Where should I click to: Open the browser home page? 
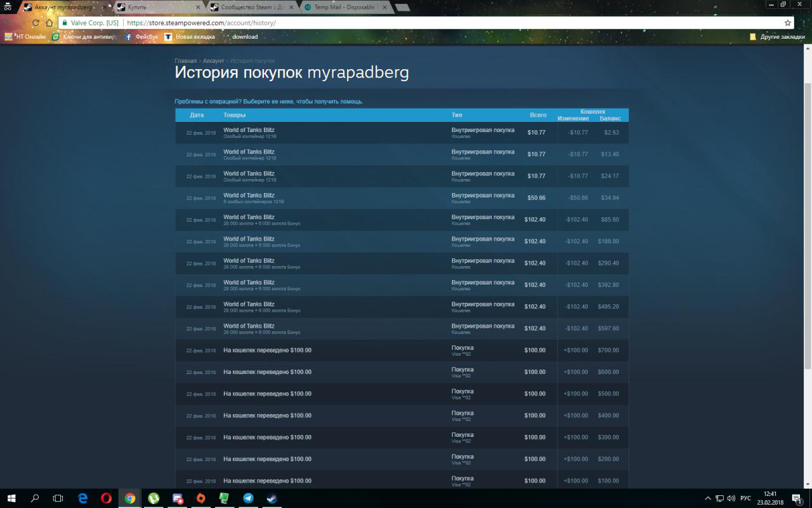coord(49,23)
